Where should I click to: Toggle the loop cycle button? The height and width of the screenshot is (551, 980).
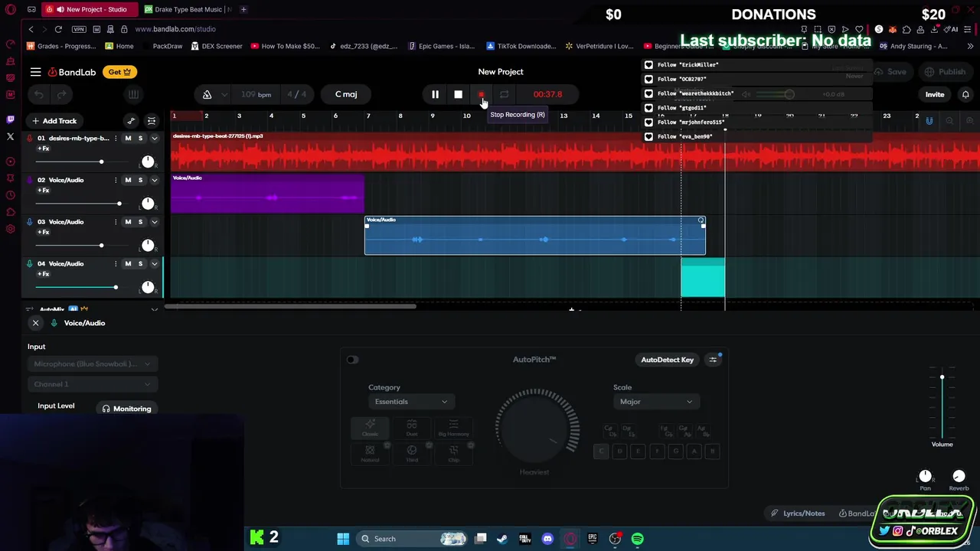pos(504,94)
